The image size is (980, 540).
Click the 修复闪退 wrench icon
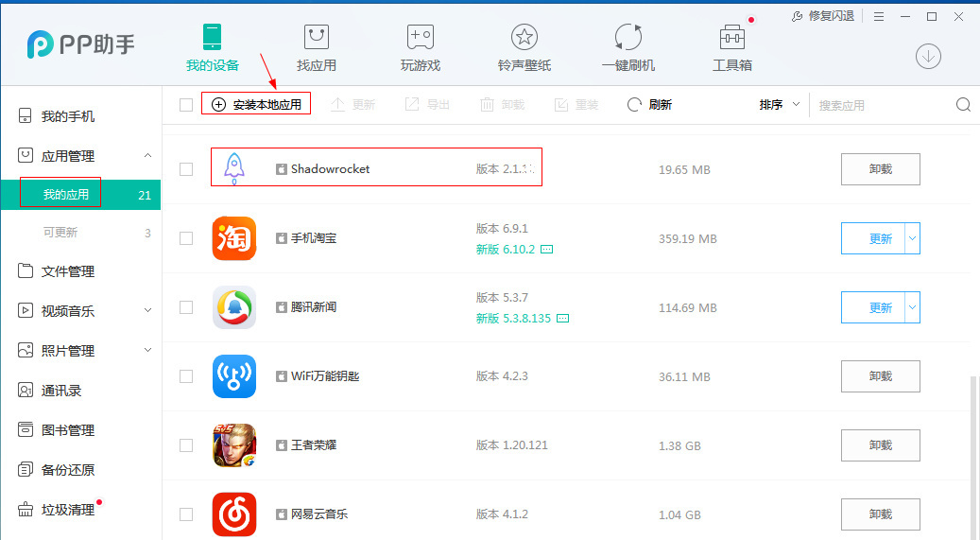pos(797,16)
